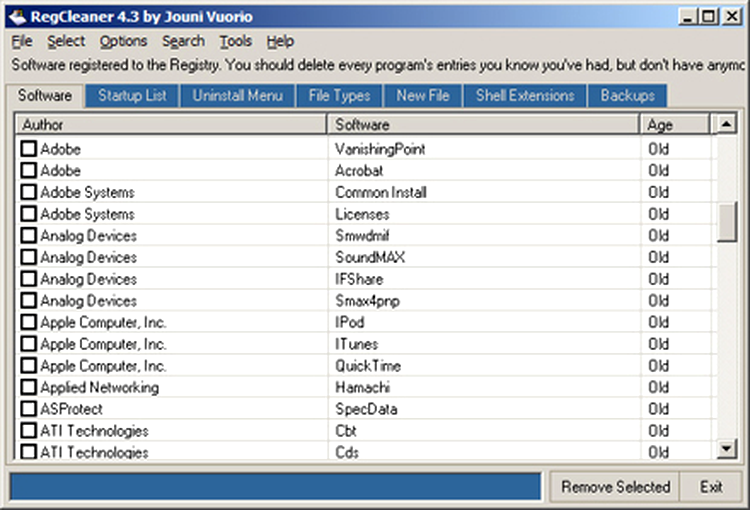
Task: Click the scroll up arrow of list
Action: (x=727, y=125)
